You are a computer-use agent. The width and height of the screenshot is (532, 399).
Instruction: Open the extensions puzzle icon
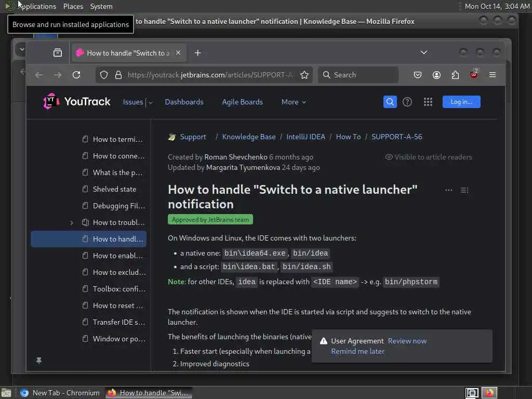click(x=455, y=75)
